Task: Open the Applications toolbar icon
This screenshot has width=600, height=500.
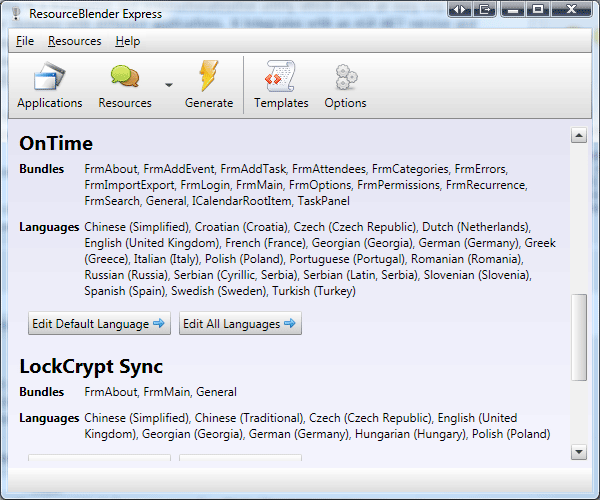Action: (x=49, y=85)
